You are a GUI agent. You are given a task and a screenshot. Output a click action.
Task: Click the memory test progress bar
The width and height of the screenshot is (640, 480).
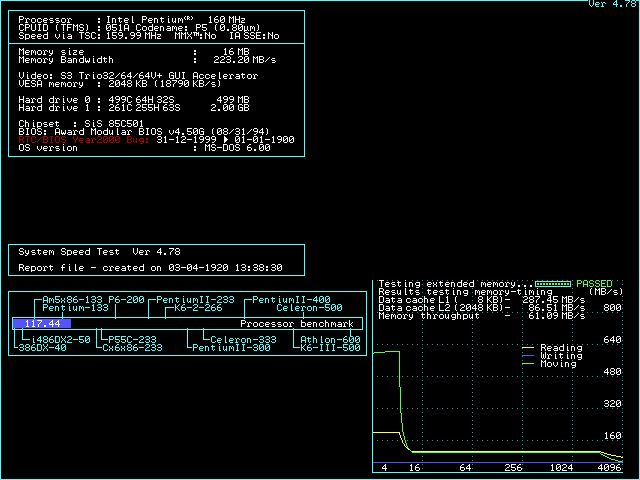[x=553, y=284]
